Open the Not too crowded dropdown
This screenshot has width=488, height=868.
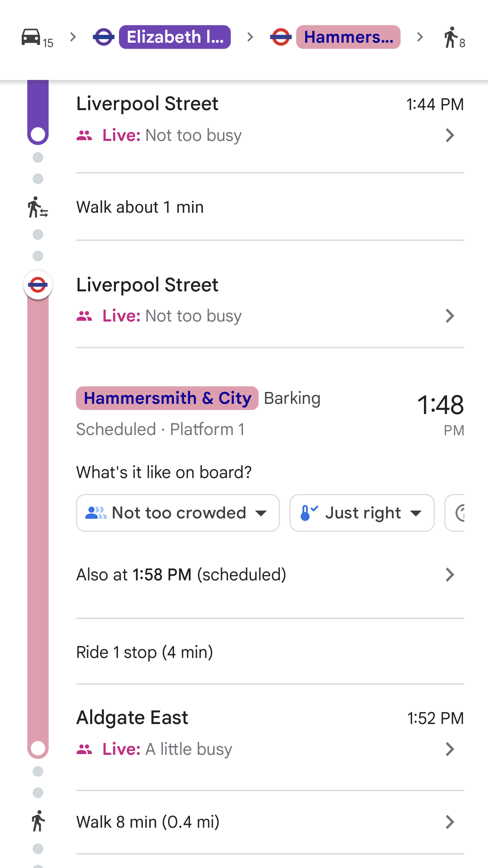(x=178, y=513)
